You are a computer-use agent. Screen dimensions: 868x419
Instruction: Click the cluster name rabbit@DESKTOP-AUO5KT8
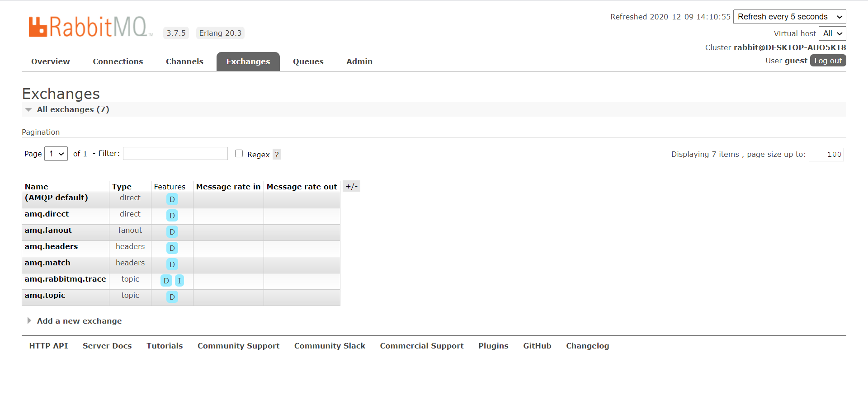pos(790,47)
